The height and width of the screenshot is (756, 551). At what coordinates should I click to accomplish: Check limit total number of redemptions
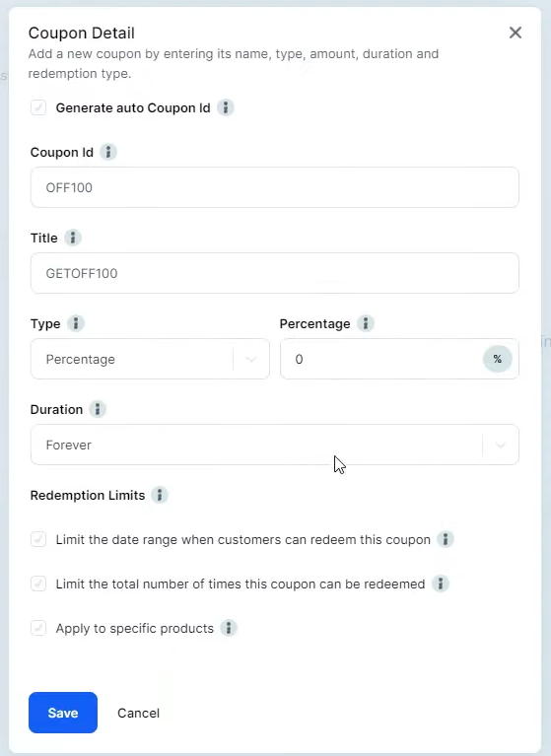[38, 584]
